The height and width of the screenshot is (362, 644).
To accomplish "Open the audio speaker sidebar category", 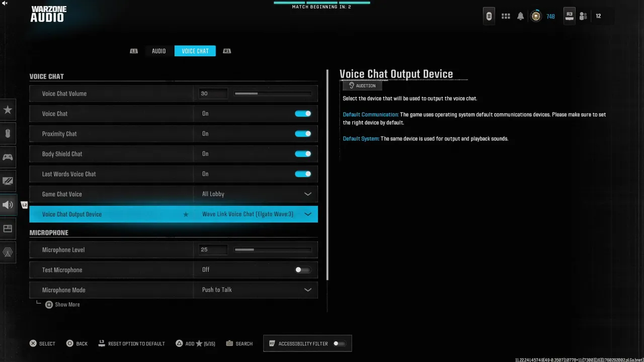I will pyautogui.click(x=8, y=205).
